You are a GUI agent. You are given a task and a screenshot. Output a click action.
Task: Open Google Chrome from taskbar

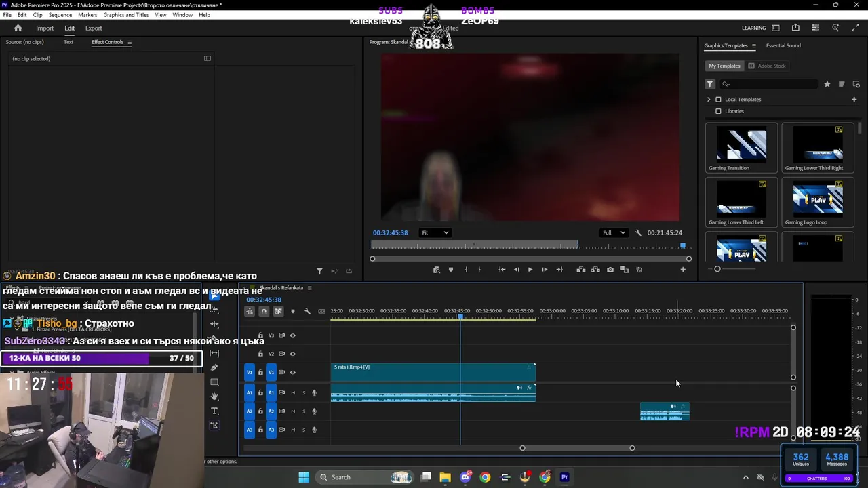coord(485,477)
